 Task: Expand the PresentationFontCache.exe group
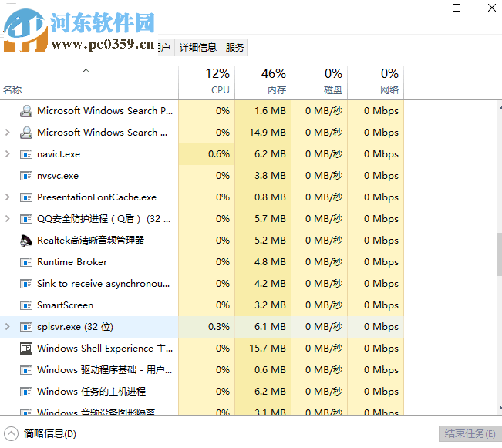click(x=8, y=197)
